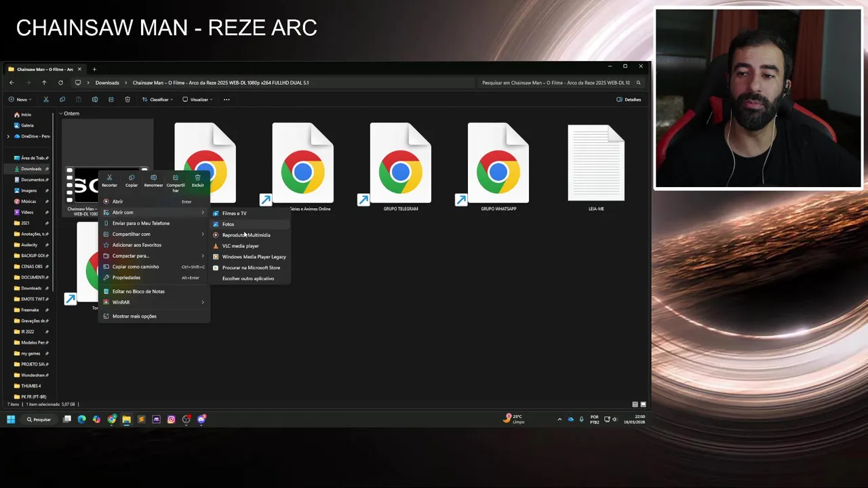This screenshot has width=868, height=488.
Task: Open the Compartilhar com submenu
Action: [x=154, y=234]
